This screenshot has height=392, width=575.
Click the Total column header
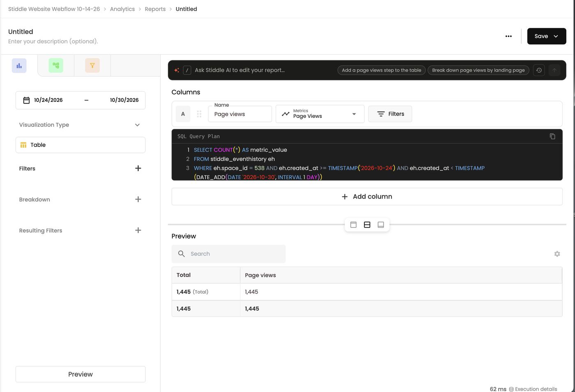(x=206, y=275)
